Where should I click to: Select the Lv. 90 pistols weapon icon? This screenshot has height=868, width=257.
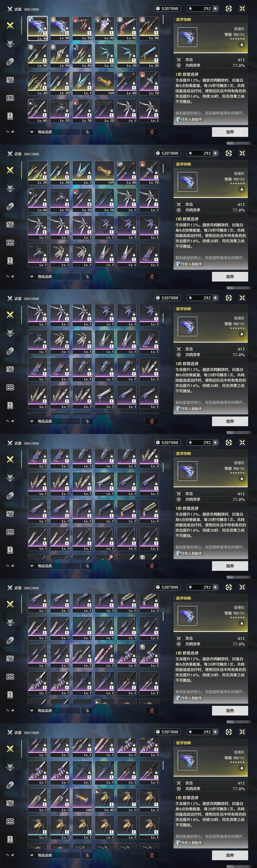coord(127,28)
